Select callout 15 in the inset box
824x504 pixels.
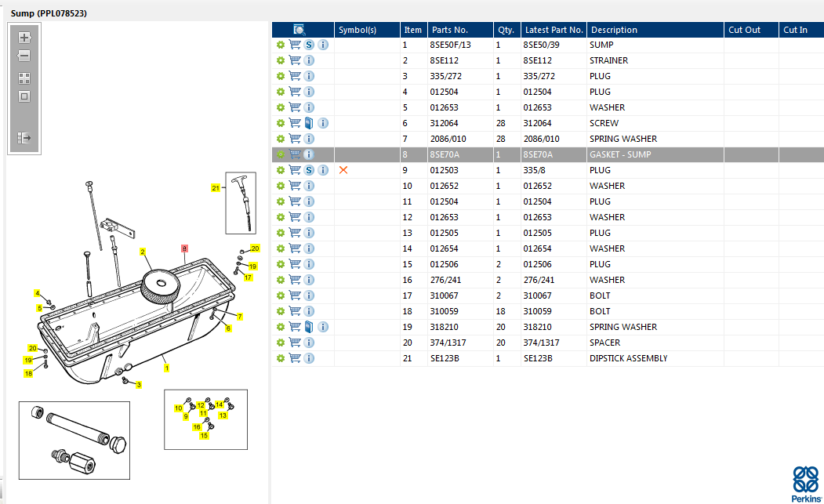point(204,436)
